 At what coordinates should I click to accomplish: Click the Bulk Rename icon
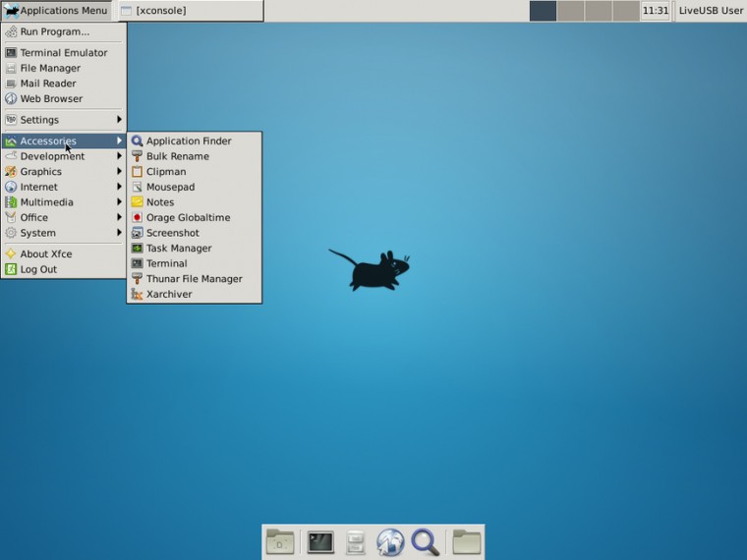pyautogui.click(x=138, y=156)
